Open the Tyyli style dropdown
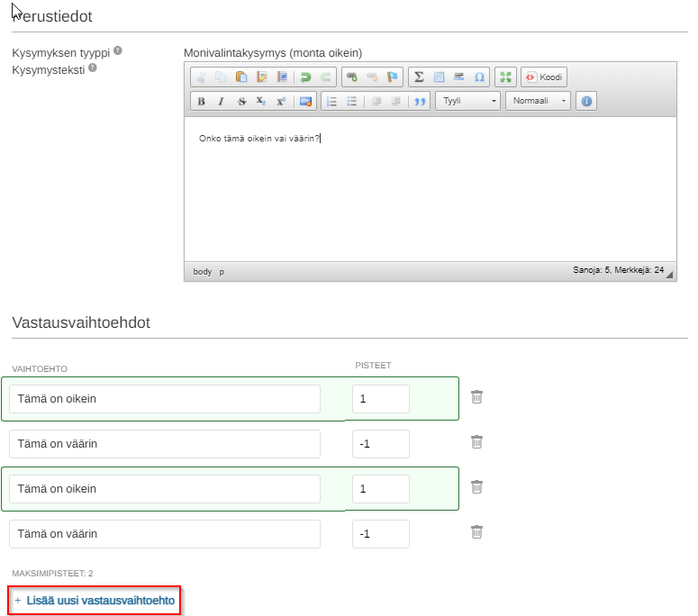The height and width of the screenshot is (616, 698). click(467, 101)
